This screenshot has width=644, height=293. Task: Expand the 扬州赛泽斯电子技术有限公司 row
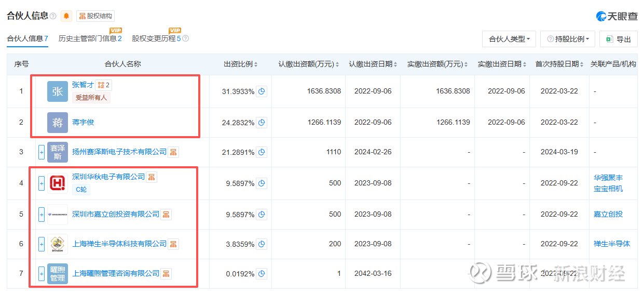42,152
